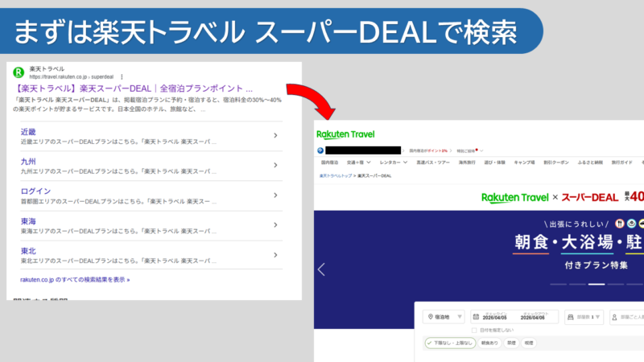Select the キャンプ場 menu item
The height and width of the screenshot is (362, 644).
525,162
